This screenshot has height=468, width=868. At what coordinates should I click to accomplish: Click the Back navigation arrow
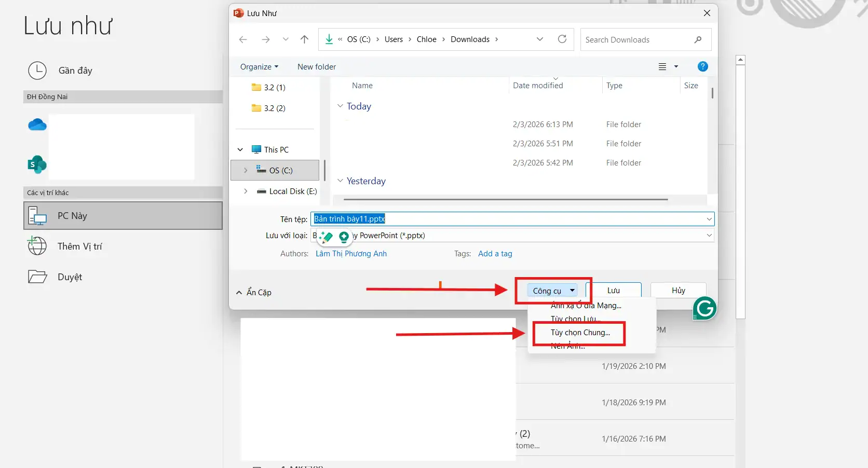click(243, 39)
